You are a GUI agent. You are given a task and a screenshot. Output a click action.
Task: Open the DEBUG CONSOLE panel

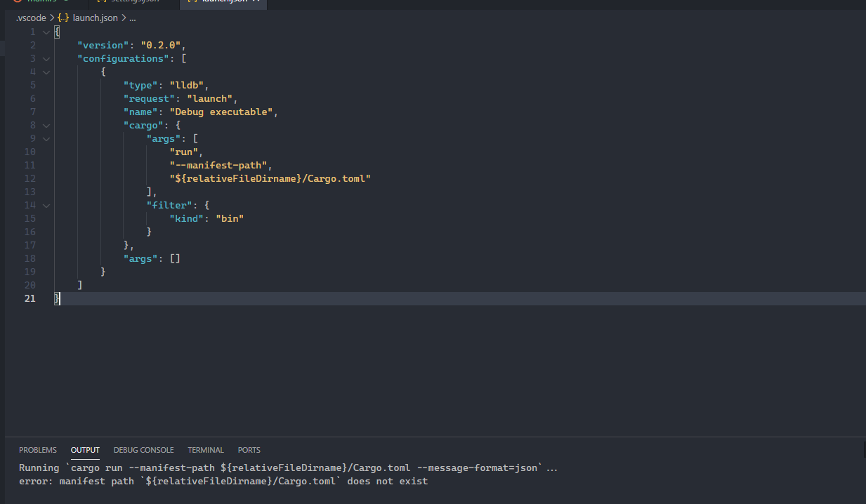(x=143, y=449)
